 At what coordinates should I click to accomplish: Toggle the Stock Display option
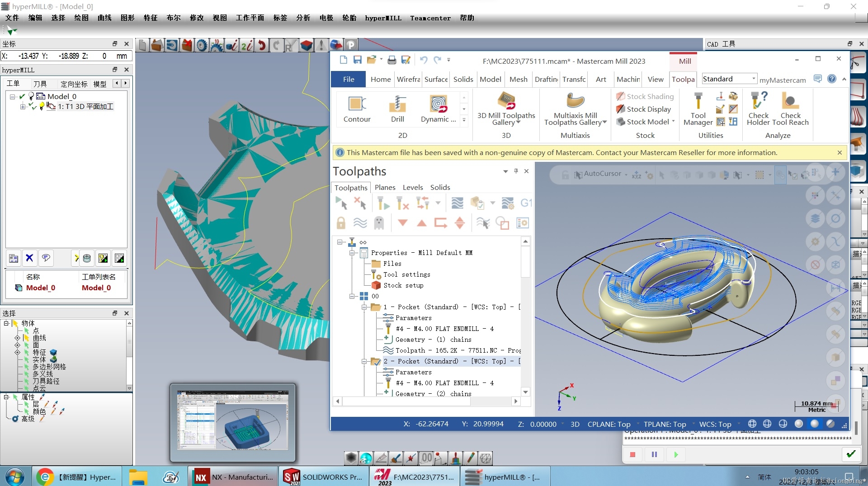click(644, 109)
